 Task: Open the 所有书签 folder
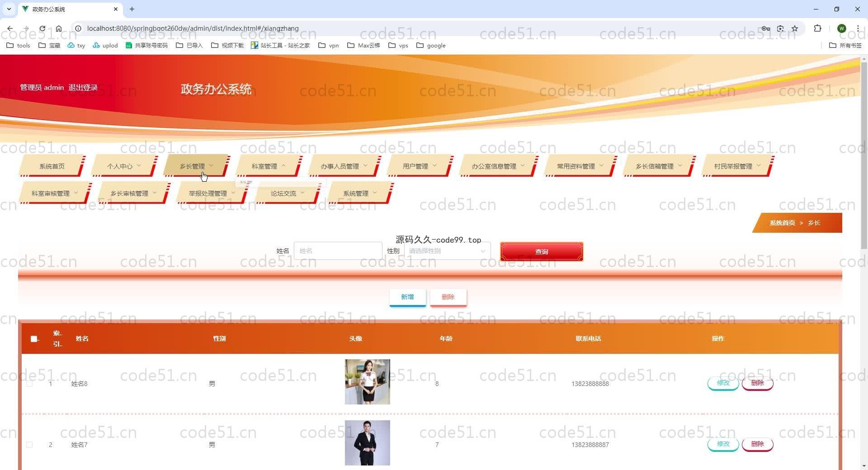coord(845,46)
